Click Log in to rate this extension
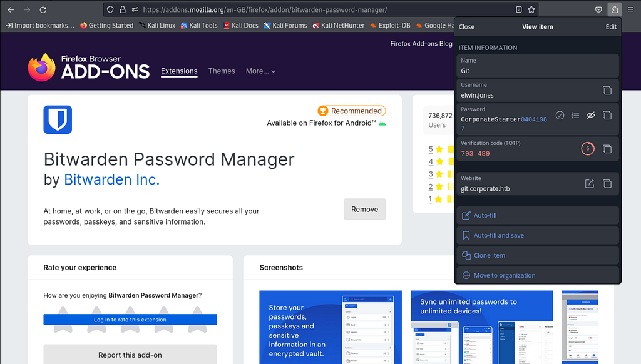641x364 pixels. [x=130, y=320]
